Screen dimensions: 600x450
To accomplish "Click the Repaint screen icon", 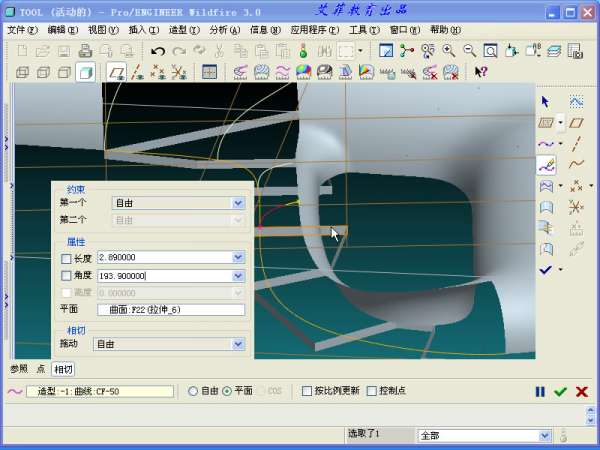I will coord(386,51).
